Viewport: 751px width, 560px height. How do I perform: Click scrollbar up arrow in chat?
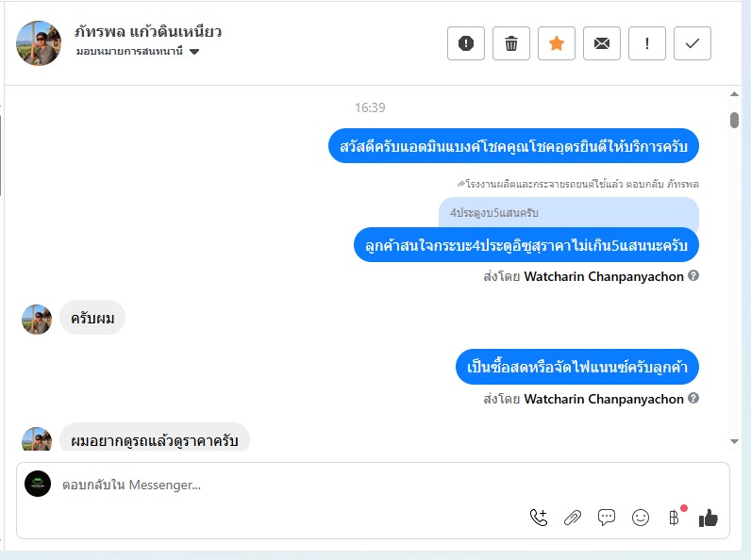coord(734,94)
